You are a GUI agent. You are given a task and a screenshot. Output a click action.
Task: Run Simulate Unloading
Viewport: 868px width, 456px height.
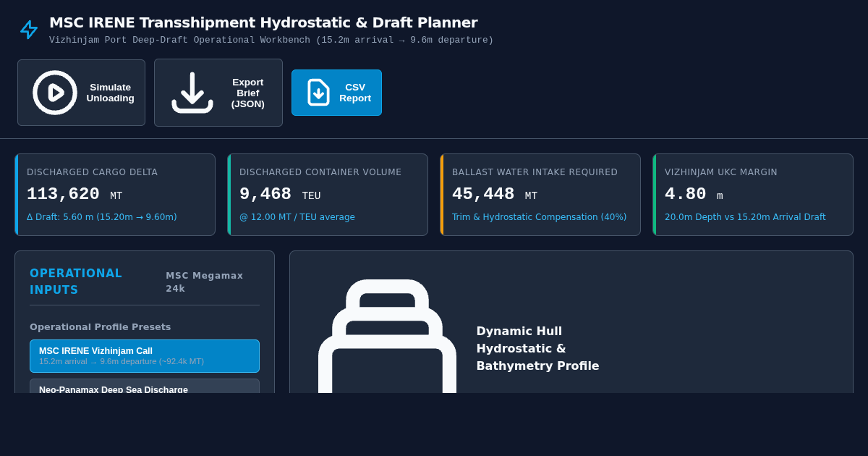[82, 93]
